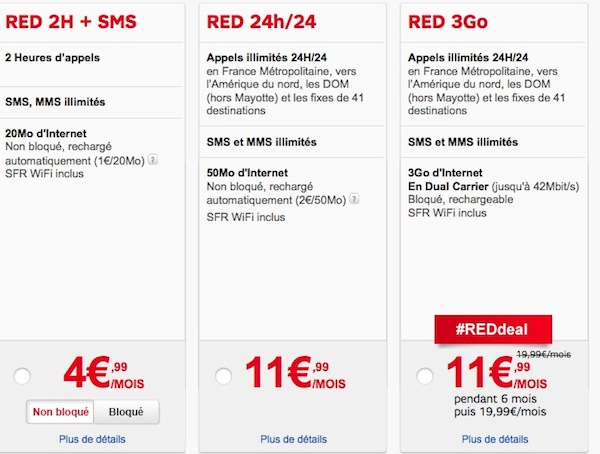Viewport: 600px width, 454px height.
Task: Click the RED 3Go plan heading
Action: 448,21
